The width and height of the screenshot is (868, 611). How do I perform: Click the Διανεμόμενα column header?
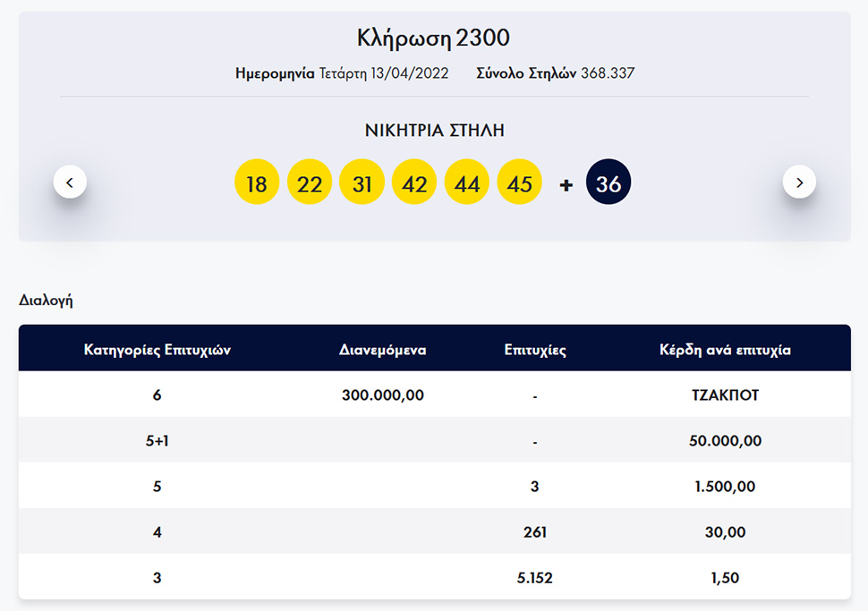coord(382,350)
